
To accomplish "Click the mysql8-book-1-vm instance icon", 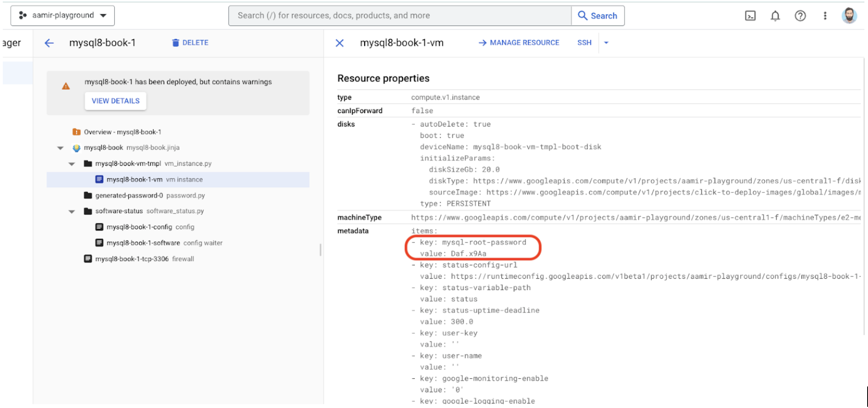I will coord(99,179).
